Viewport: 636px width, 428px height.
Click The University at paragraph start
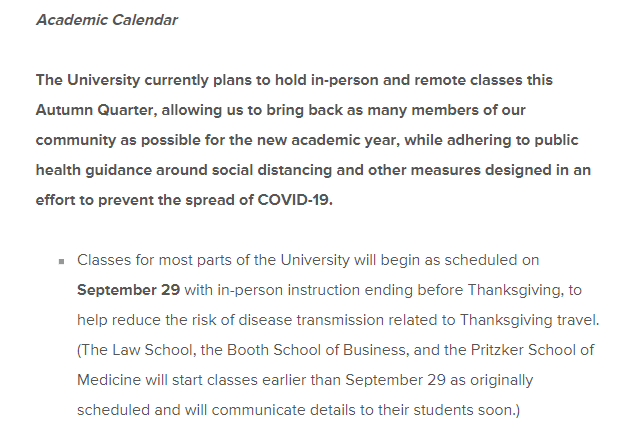(88, 80)
